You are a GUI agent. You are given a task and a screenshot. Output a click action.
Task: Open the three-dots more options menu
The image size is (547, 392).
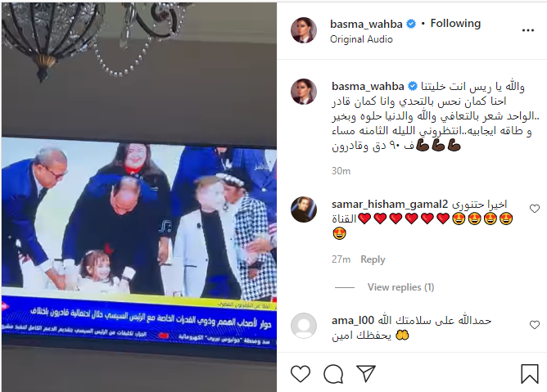[528, 31]
